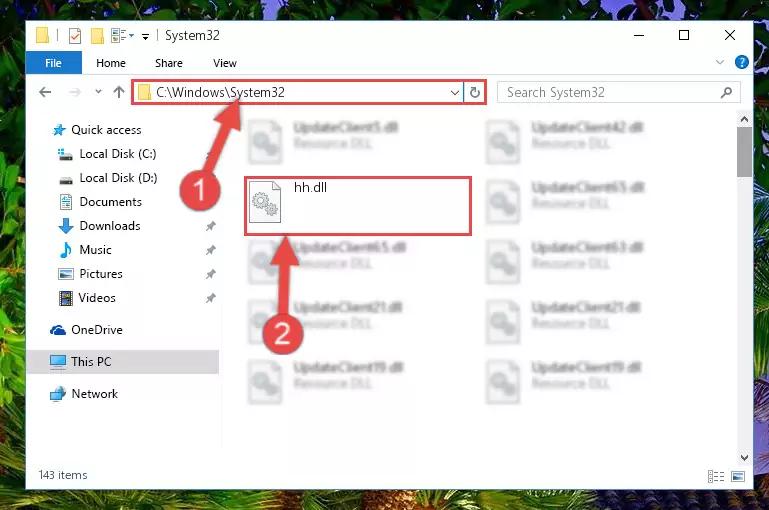769x510 pixels.
Task: Close the System32 window
Action: (730, 35)
